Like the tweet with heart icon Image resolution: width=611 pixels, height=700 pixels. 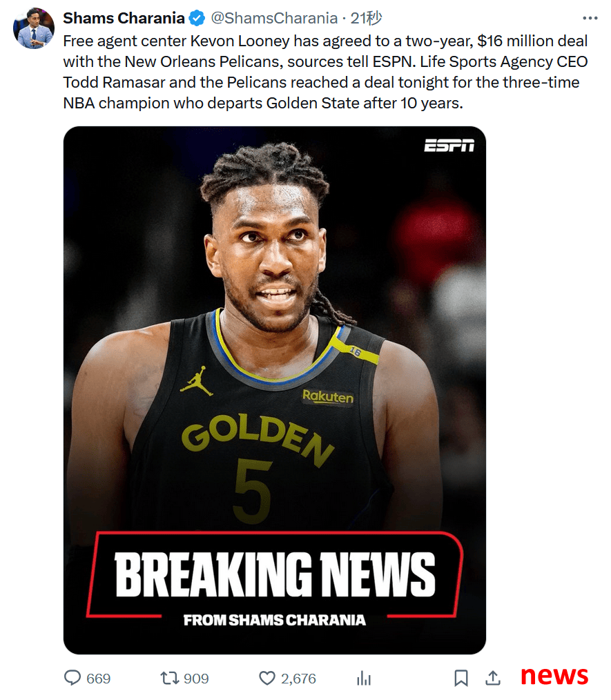(267, 678)
